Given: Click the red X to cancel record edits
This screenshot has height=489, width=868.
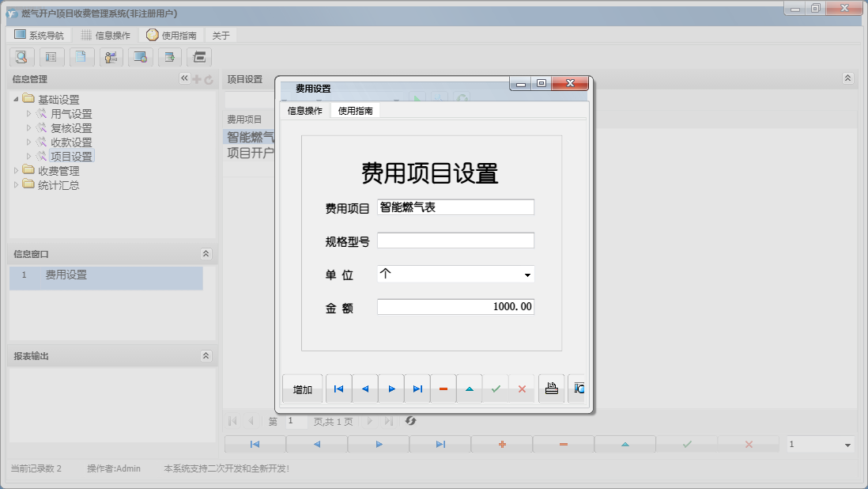Looking at the screenshot, I should [523, 389].
